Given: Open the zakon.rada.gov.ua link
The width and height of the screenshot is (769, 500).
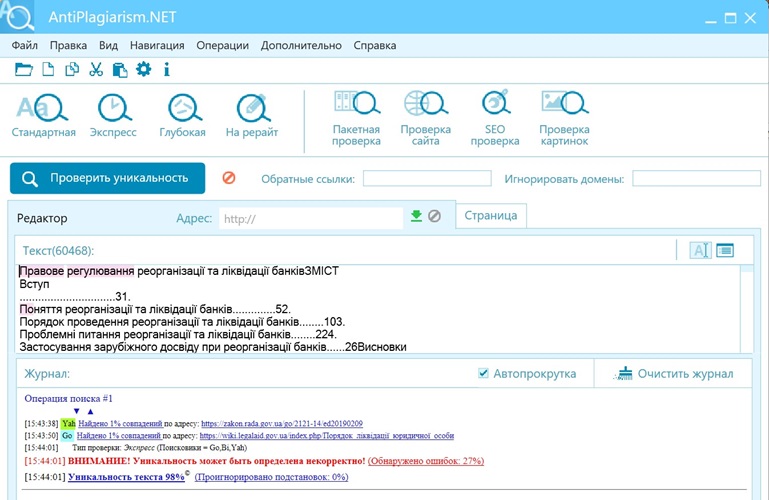Looking at the screenshot, I should click(282, 424).
